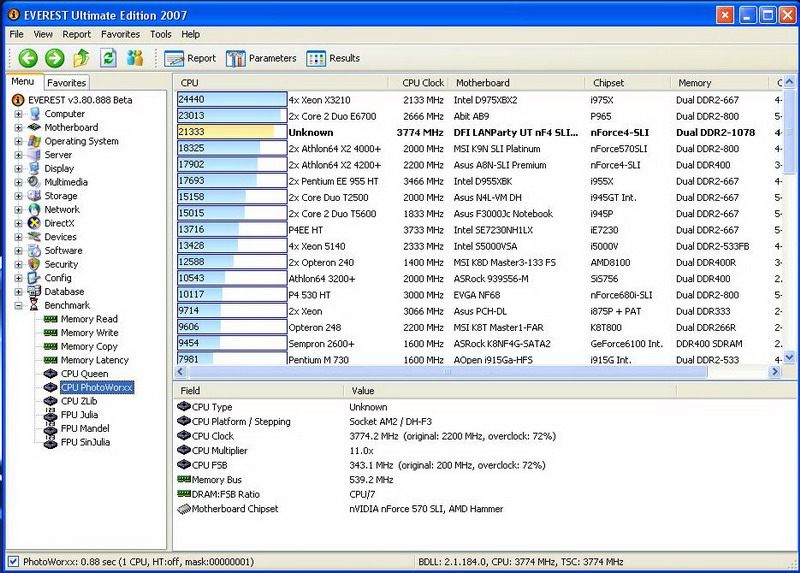Select the Security shield icon

click(35, 264)
